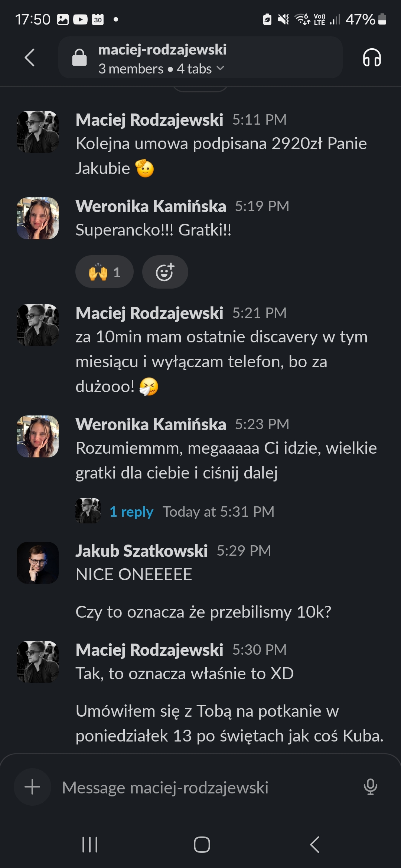Screen dimensions: 401x868
Task: Tap the back arrow in channel header
Action: [30, 57]
